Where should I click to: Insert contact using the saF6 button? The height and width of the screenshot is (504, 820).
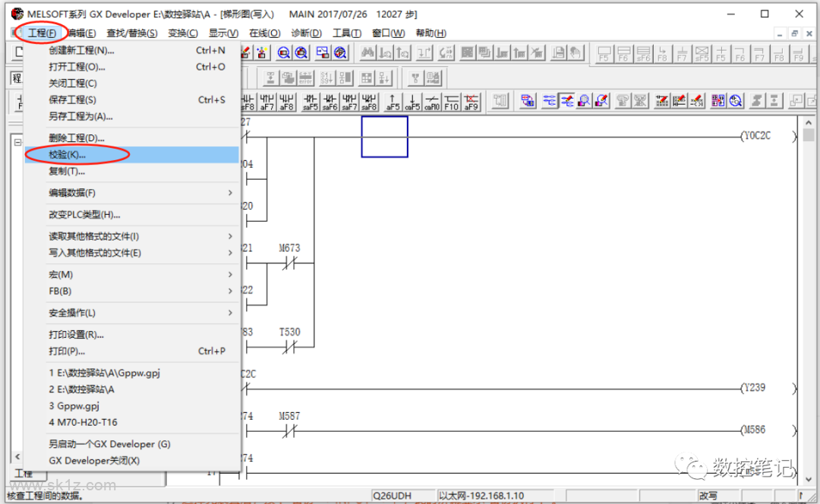(x=330, y=102)
